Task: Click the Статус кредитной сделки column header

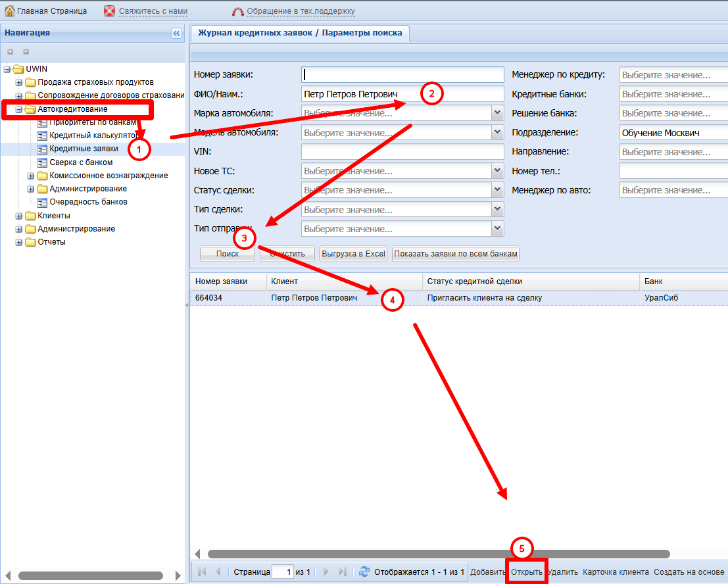Action: [531, 281]
